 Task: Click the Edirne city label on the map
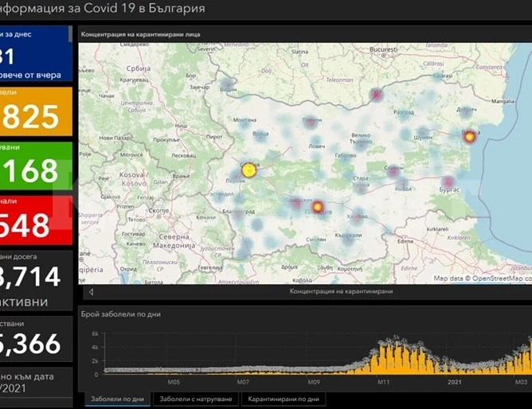[x=405, y=241]
